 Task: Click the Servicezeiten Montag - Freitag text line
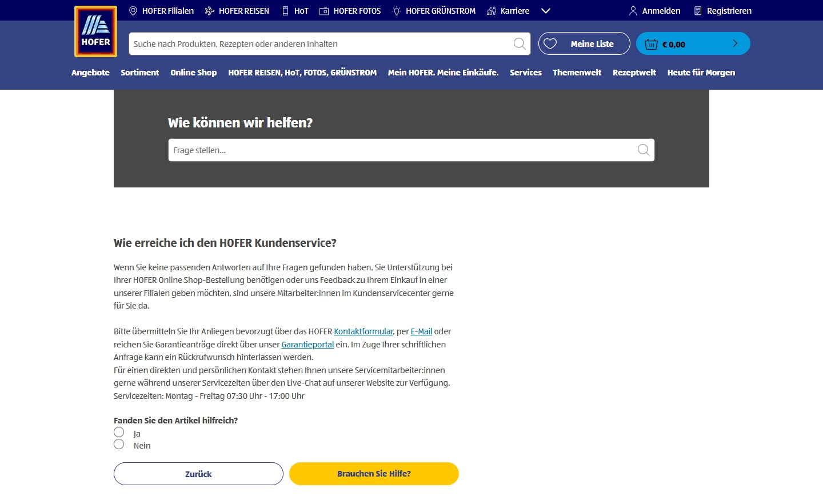point(209,396)
